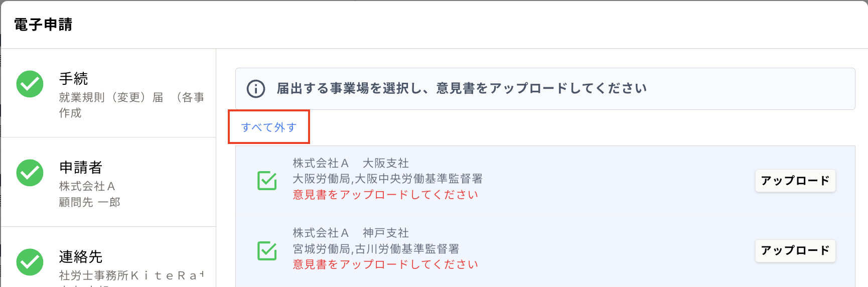The image size is (868, 287).
Task: Click the green checkmark icon beside 手続
Action: click(x=30, y=84)
